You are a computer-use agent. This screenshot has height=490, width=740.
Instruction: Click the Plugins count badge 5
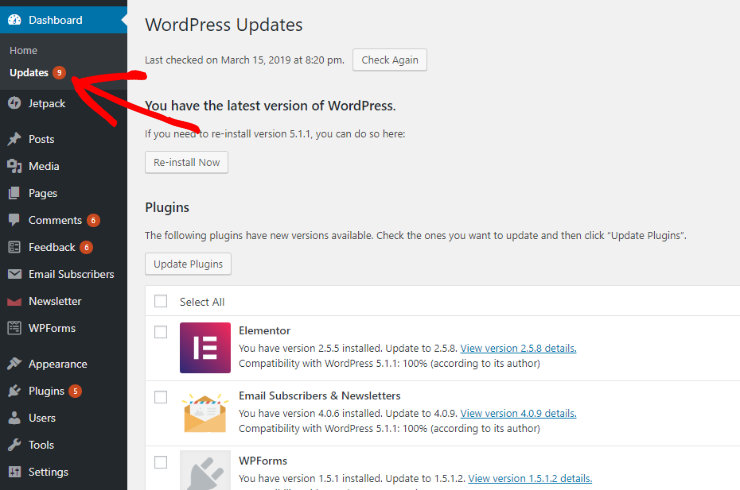tap(75, 391)
